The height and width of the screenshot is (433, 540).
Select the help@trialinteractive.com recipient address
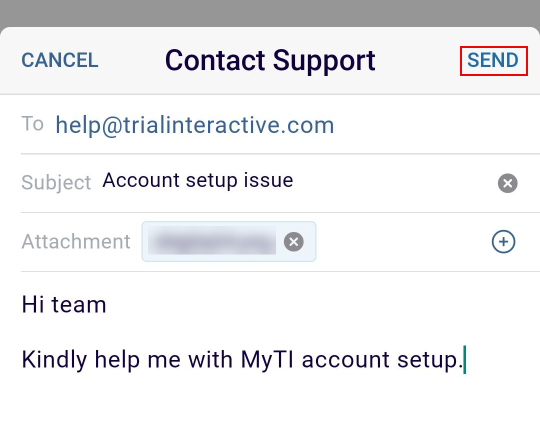click(195, 125)
